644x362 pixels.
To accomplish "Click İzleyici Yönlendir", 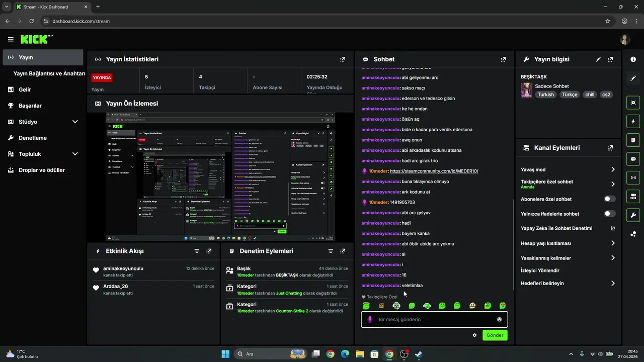I will [540, 270].
